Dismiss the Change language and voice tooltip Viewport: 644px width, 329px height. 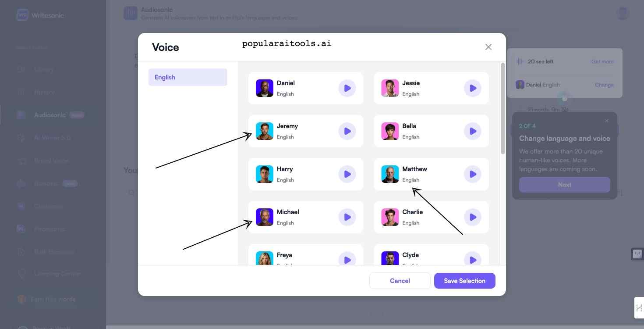coord(607,121)
